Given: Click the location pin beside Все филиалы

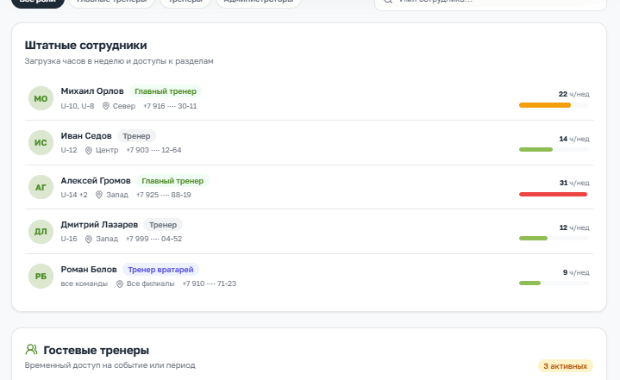Looking at the screenshot, I should click(119, 284).
